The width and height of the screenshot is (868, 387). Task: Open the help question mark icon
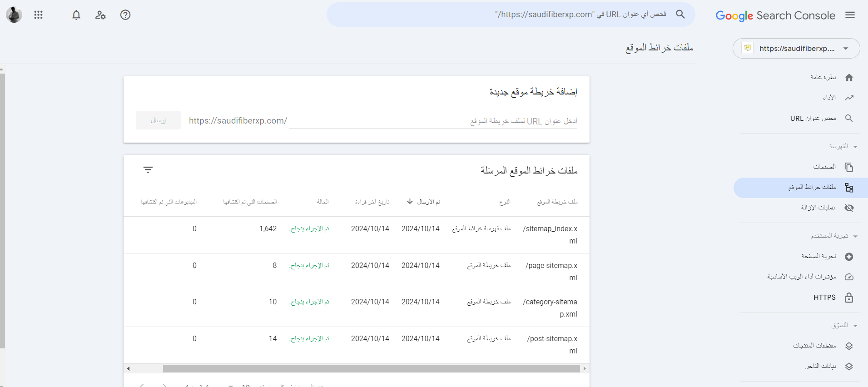click(x=125, y=15)
